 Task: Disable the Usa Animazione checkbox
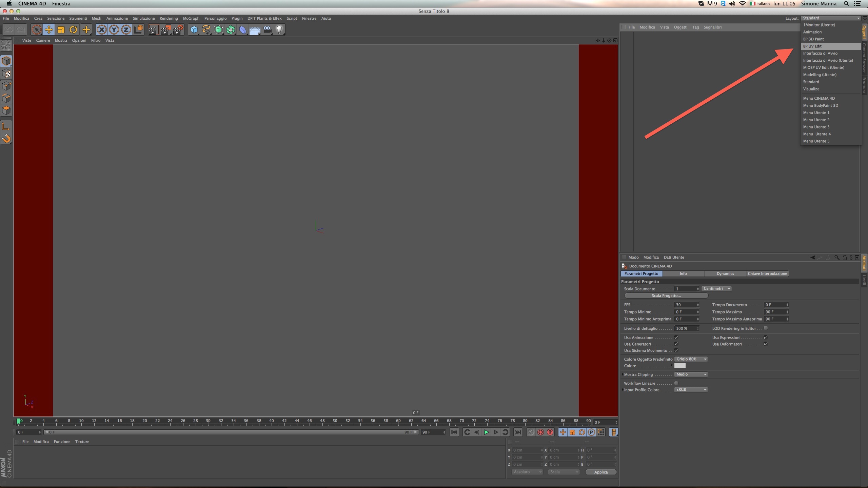click(x=676, y=338)
